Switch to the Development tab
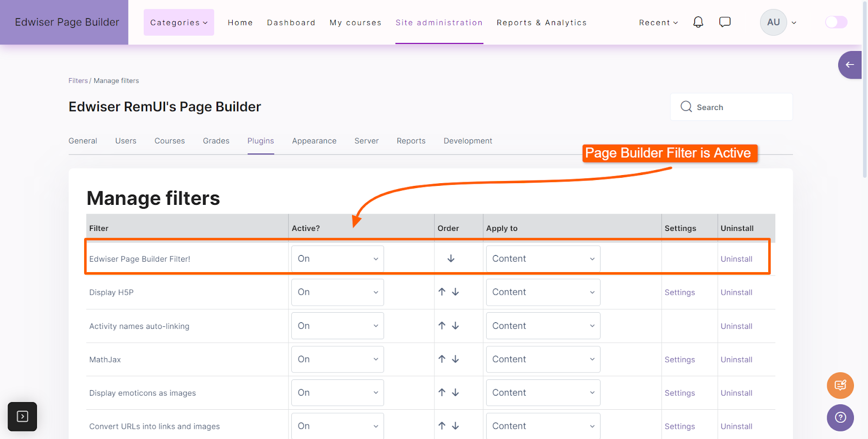868x439 pixels. pyautogui.click(x=468, y=141)
